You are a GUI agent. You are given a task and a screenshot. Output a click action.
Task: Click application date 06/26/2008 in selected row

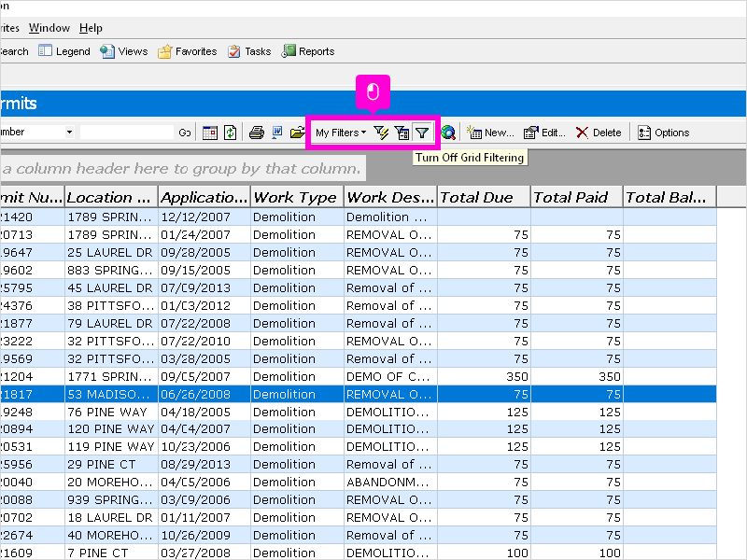click(x=204, y=394)
